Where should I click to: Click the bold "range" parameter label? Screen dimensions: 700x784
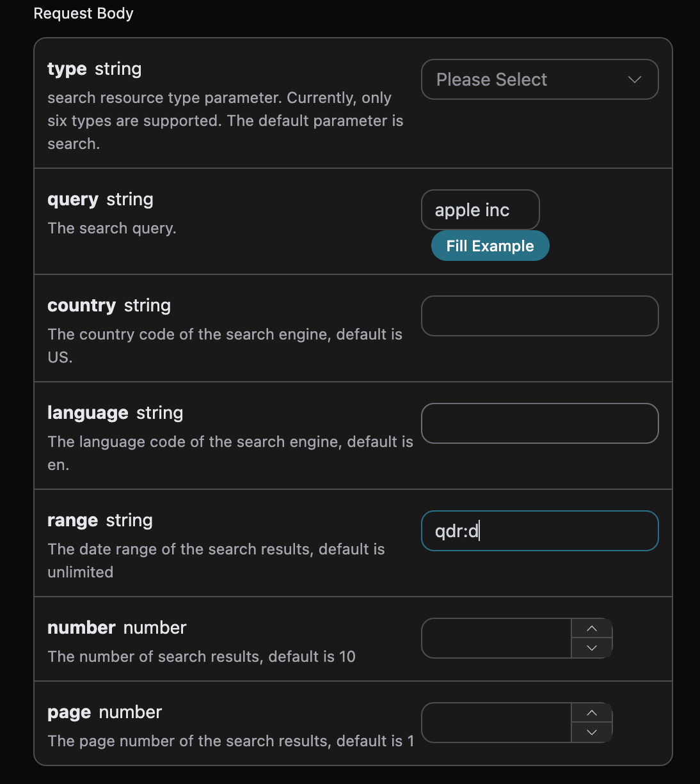[x=73, y=521]
